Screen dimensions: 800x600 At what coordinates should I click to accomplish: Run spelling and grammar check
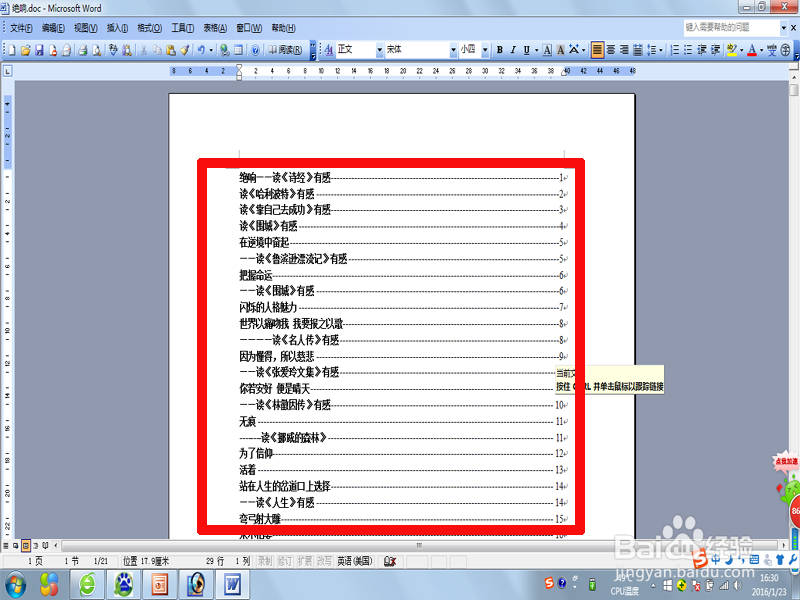113,50
